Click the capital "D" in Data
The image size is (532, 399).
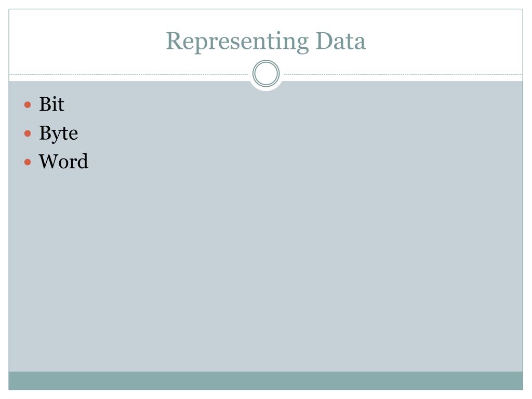point(324,41)
